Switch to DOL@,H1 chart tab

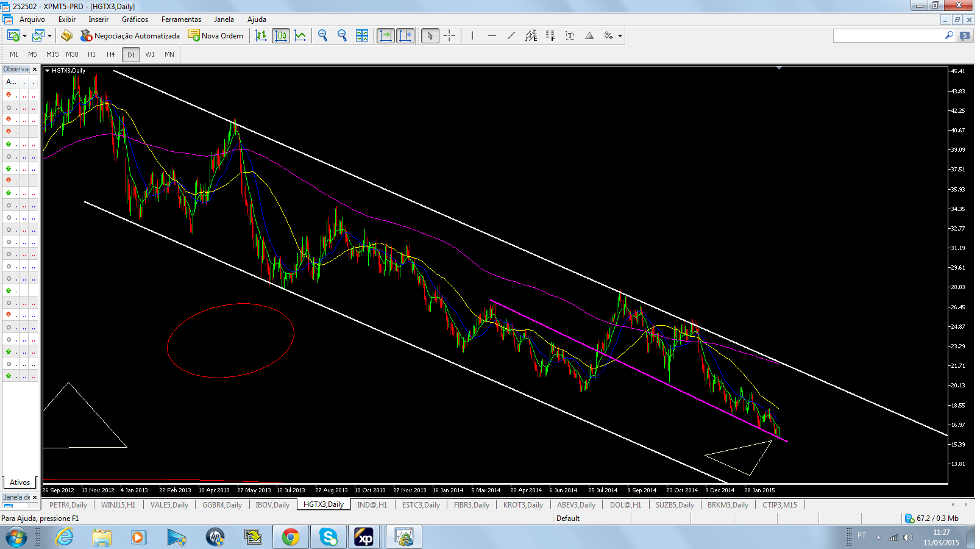(625, 505)
